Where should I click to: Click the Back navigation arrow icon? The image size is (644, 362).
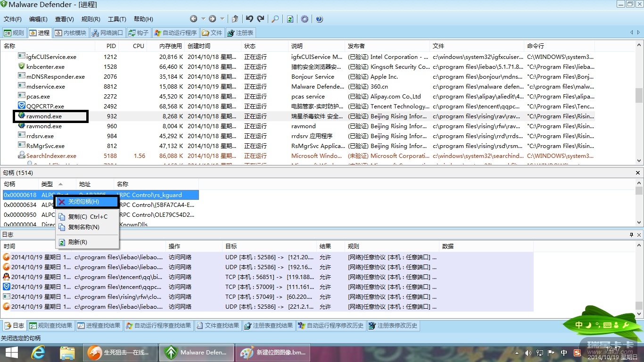(x=194, y=19)
